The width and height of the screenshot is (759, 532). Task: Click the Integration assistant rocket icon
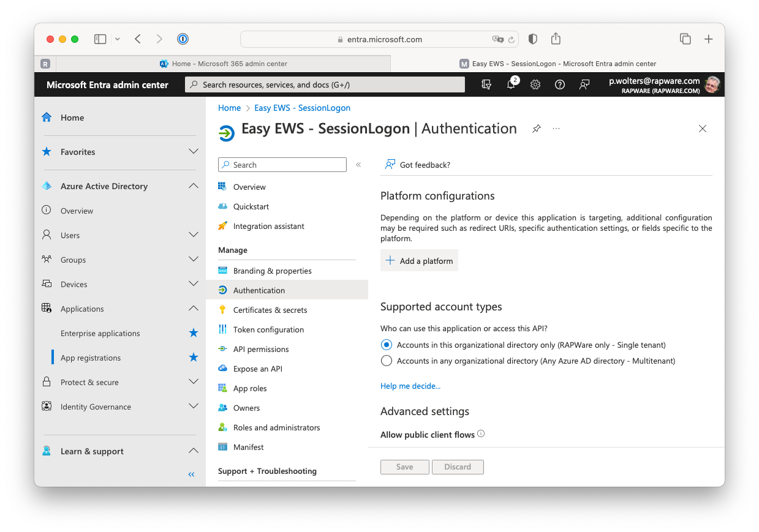coord(223,226)
